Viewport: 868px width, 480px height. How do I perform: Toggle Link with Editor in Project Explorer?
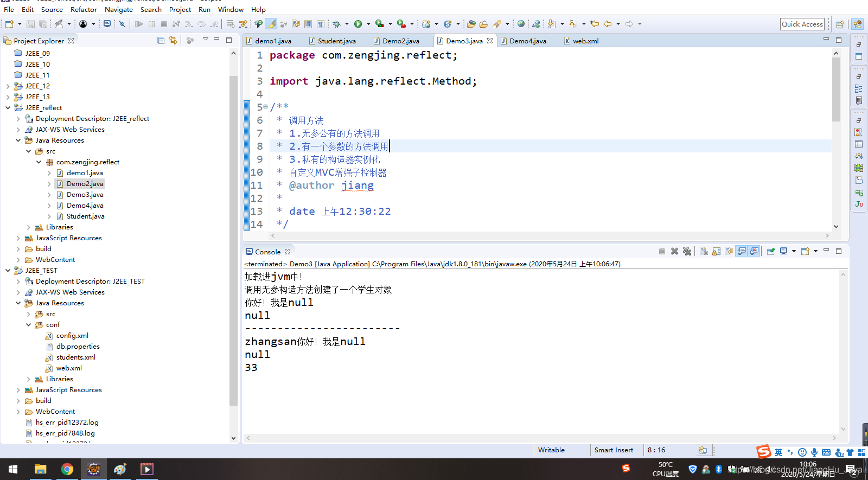(173, 41)
